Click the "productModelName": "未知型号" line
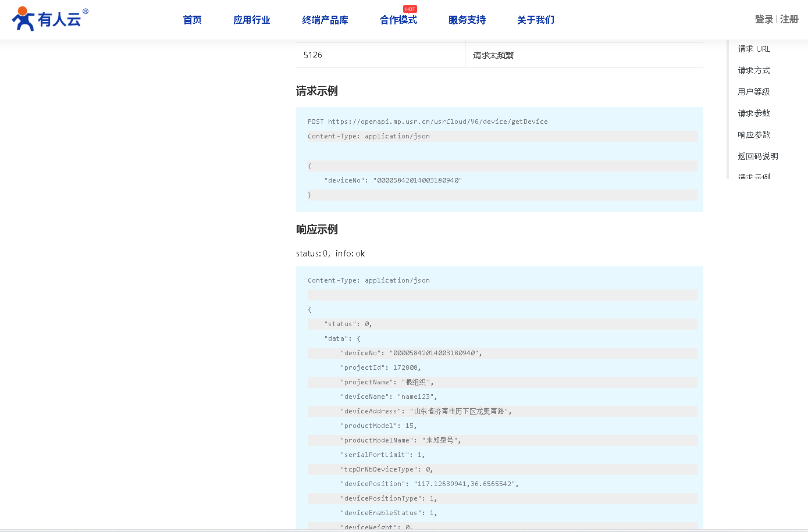 point(503,440)
